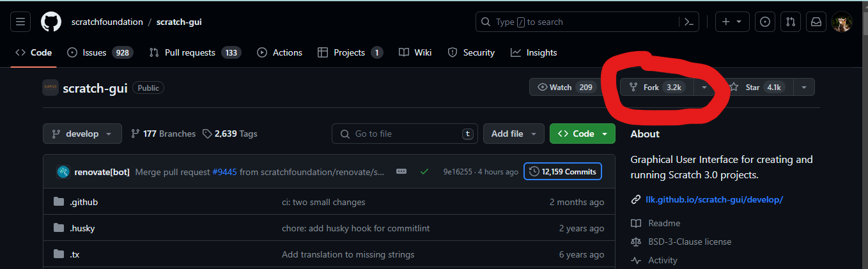The image size is (868, 269).
Task: Open the 12,159 Commits history
Action: [x=562, y=171]
